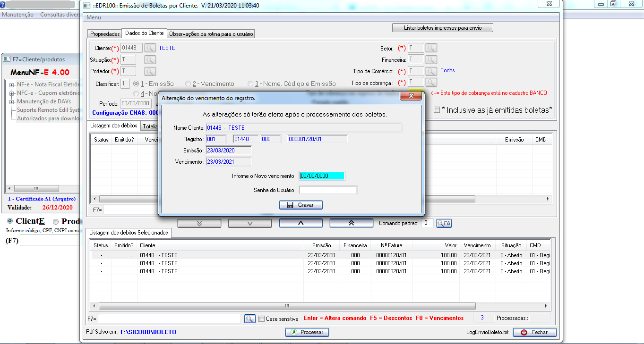The height and width of the screenshot is (344, 644).
Task: Switch to the Propriedades tab
Action: [x=105, y=34]
